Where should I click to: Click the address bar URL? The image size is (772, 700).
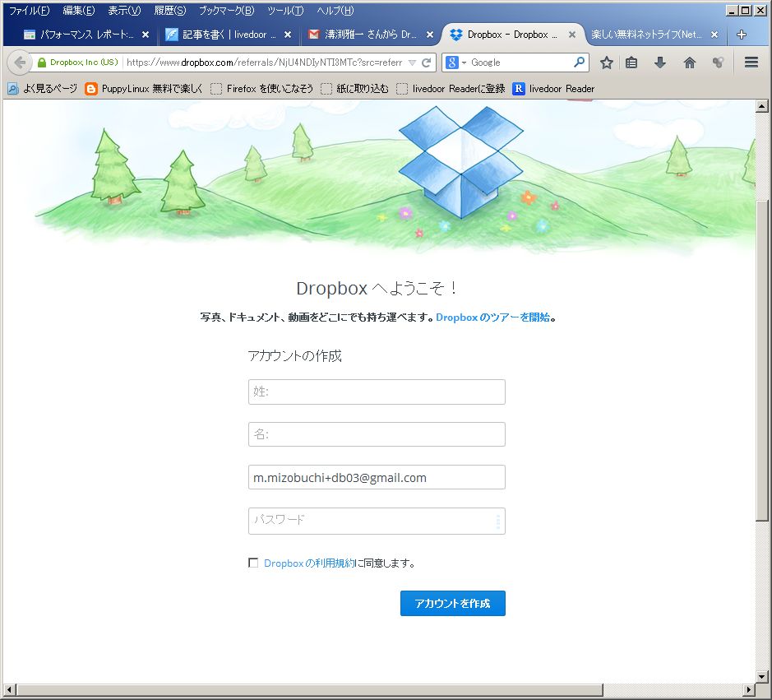pos(265,63)
